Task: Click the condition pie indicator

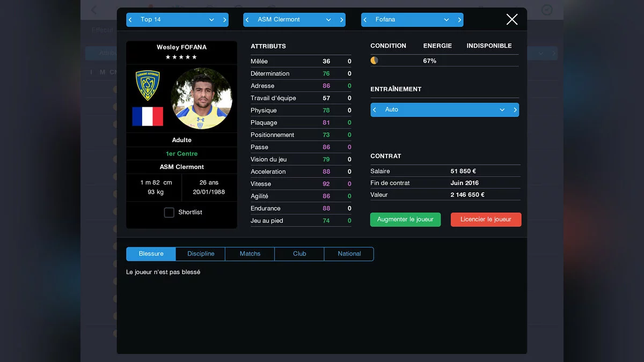Action: pyautogui.click(x=374, y=61)
